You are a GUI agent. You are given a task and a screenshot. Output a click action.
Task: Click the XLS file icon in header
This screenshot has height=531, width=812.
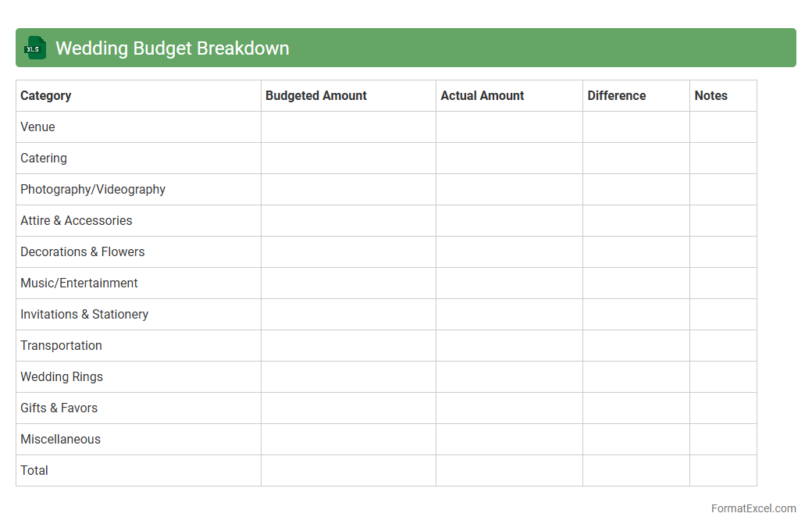(x=34, y=48)
